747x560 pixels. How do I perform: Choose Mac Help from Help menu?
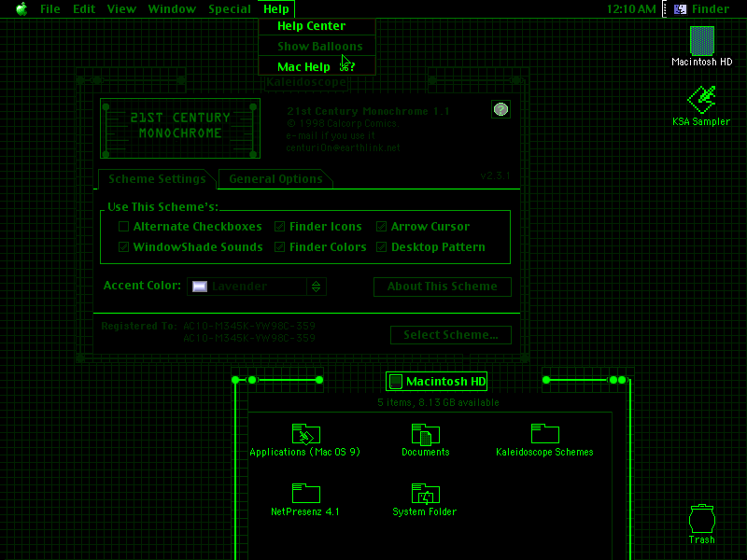(317, 66)
